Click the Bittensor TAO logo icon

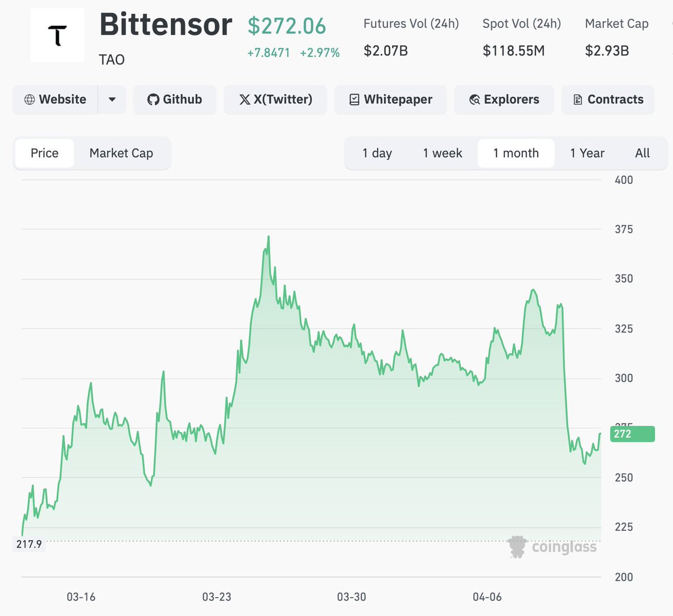coord(57,35)
